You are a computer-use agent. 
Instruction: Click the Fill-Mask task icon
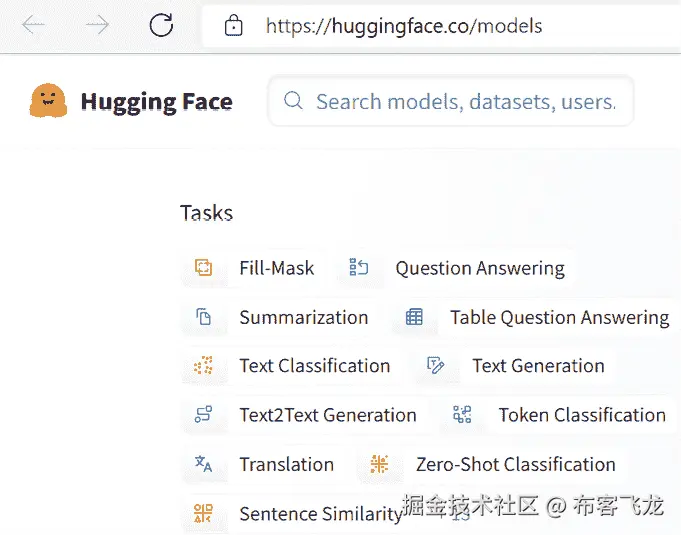pyautogui.click(x=204, y=268)
